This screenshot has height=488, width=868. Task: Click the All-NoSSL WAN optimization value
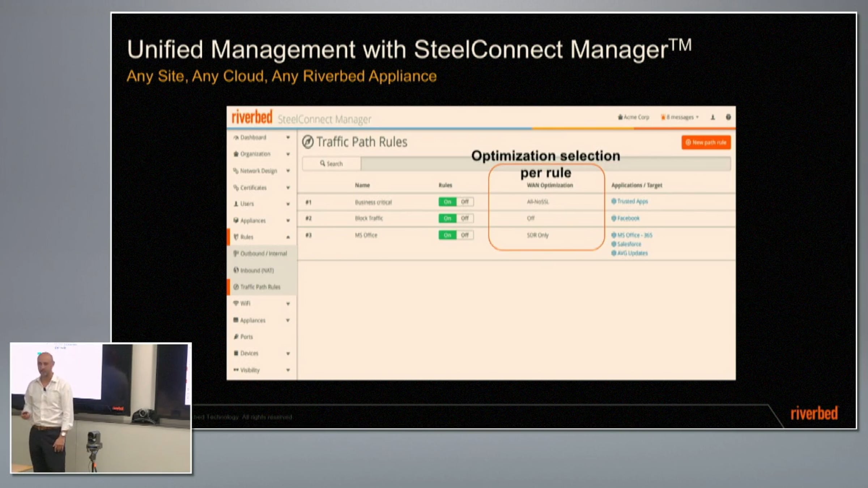pyautogui.click(x=538, y=202)
